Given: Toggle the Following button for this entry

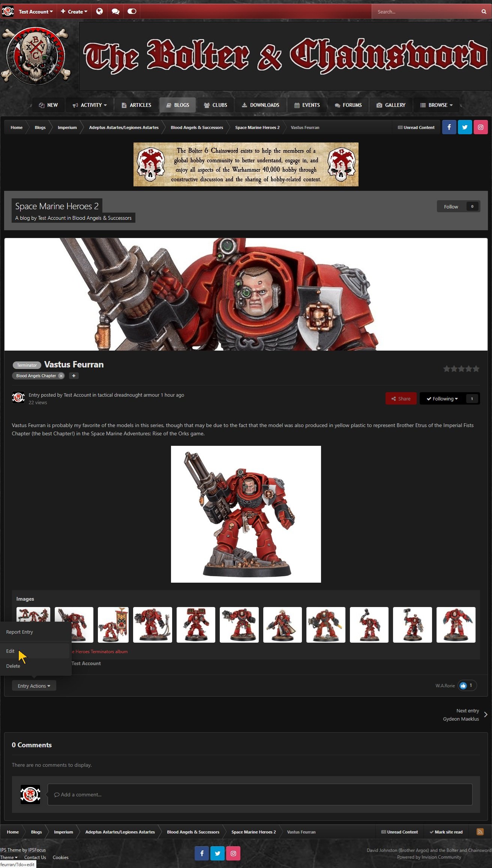Looking at the screenshot, I should pos(442,399).
